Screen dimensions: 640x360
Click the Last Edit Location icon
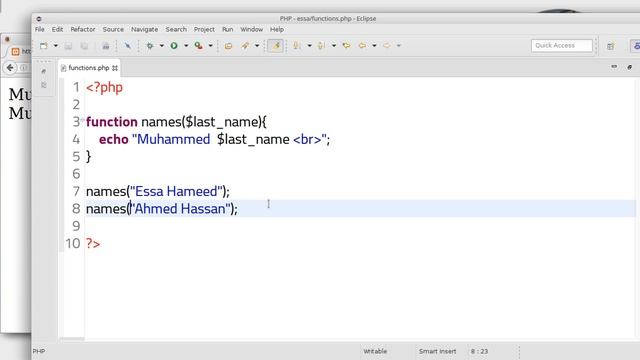point(347,46)
